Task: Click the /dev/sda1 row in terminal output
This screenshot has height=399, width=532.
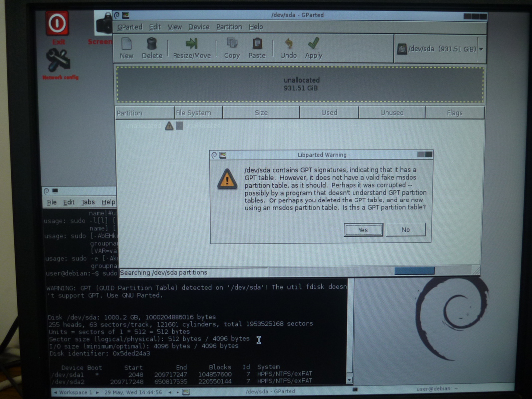Action: click(x=181, y=375)
